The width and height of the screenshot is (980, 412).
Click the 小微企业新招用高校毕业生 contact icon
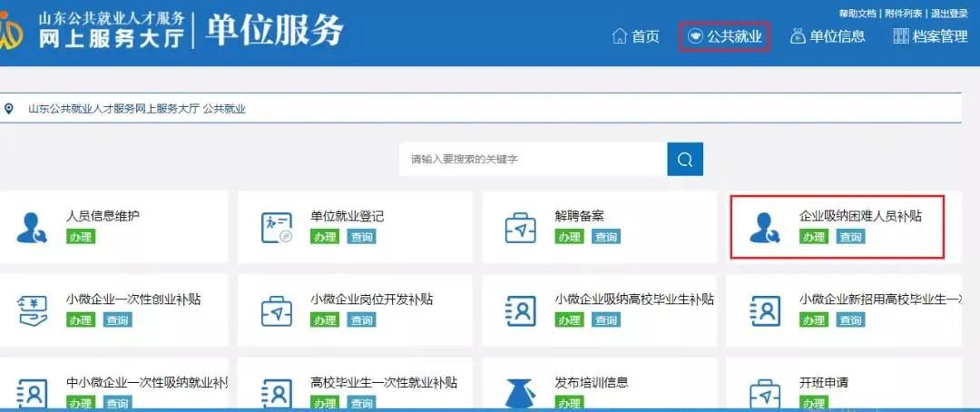[x=765, y=310]
